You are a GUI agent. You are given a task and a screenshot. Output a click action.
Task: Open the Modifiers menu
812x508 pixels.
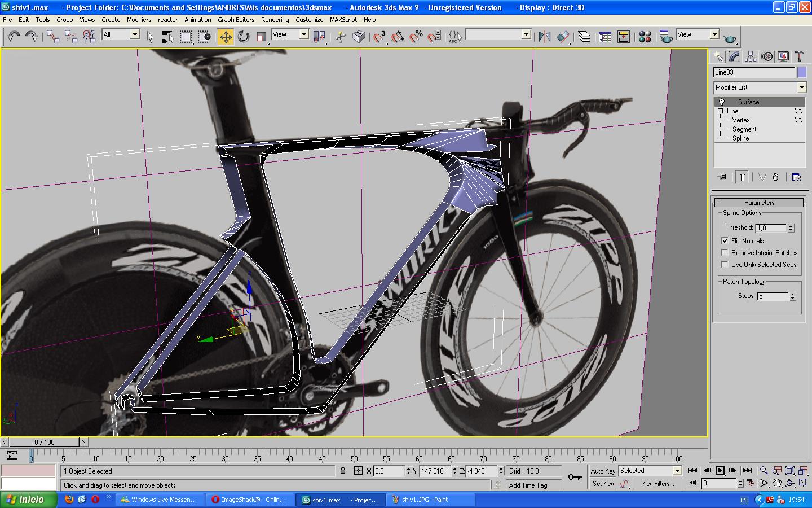coord(139,20)
